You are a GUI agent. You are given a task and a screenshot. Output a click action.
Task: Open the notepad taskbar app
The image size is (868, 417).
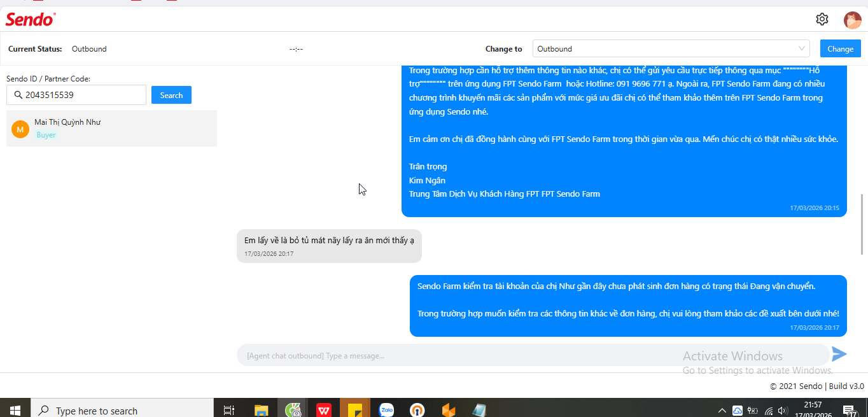(x=480, y=411)
